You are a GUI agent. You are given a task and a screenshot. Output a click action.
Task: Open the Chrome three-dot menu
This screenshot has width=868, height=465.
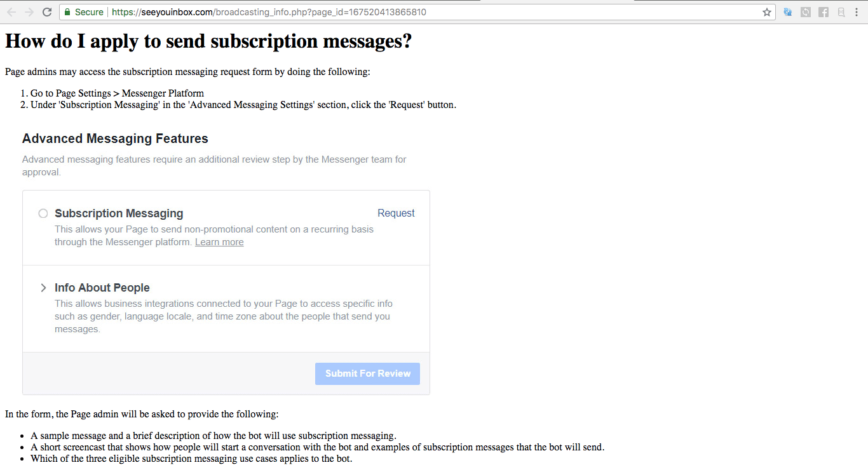click(x=857, y=12)
